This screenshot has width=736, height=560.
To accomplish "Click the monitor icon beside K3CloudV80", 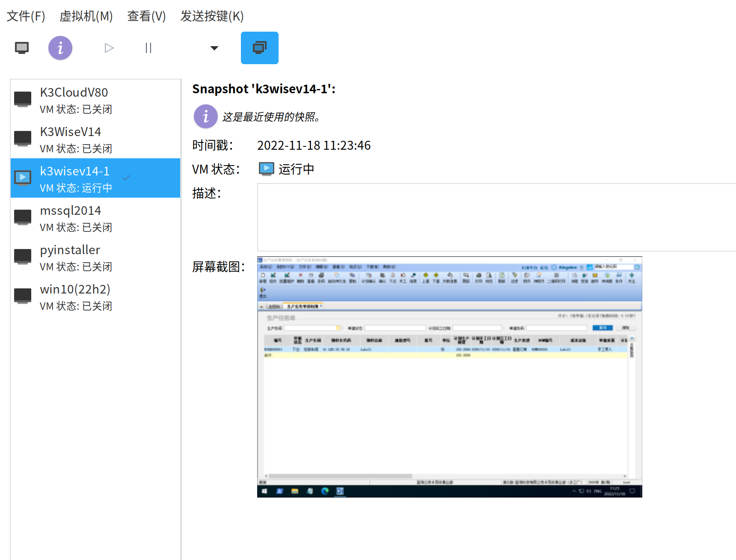I will tap(22, 98).
